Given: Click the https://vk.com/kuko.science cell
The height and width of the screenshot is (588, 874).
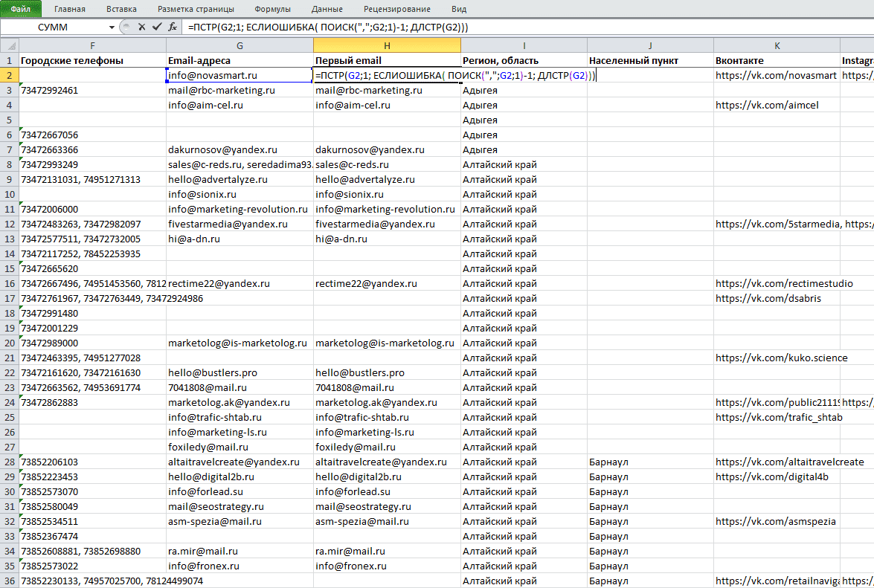Looking at the screenshot, I should coord(777,358).
